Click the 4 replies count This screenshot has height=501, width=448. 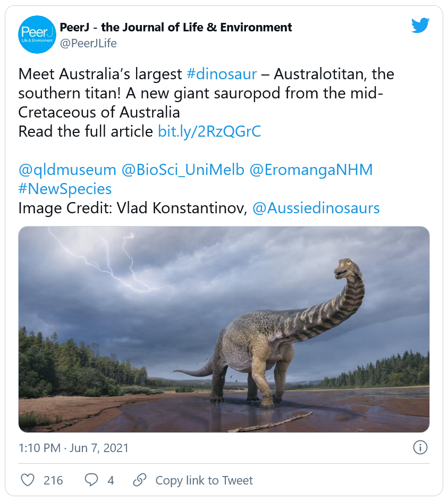[111, 480]
